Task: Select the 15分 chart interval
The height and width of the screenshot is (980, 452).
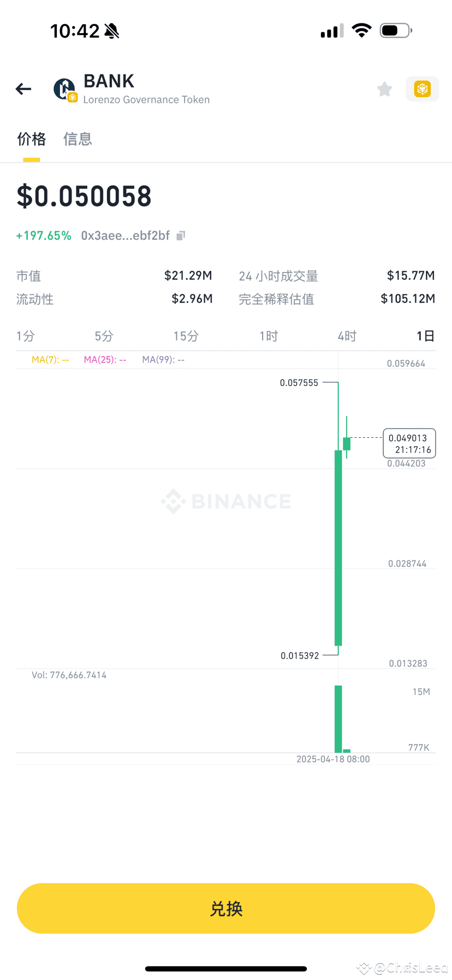Action: 186,336
